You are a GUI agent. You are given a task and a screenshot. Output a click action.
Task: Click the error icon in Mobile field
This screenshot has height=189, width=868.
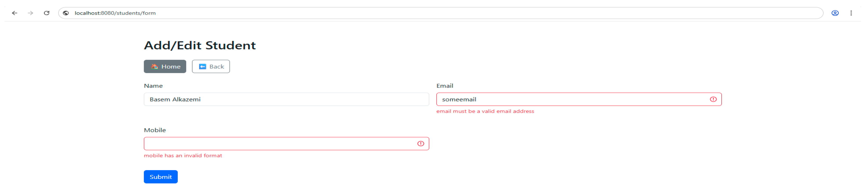click(421, 144)
